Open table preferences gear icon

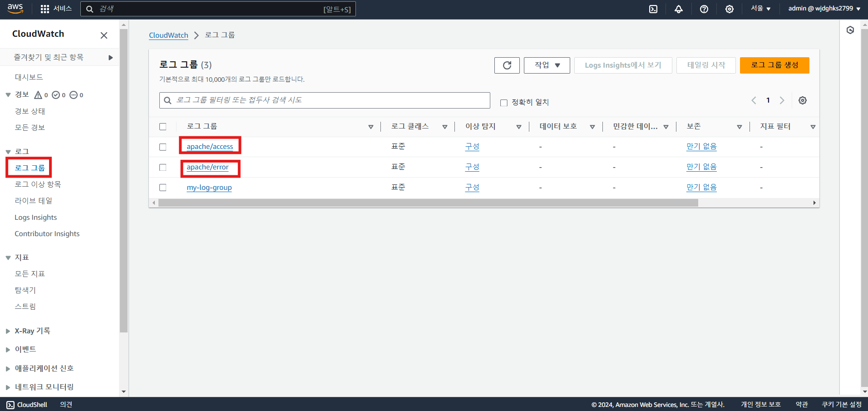pyautogui.click(x=803, y=100)
